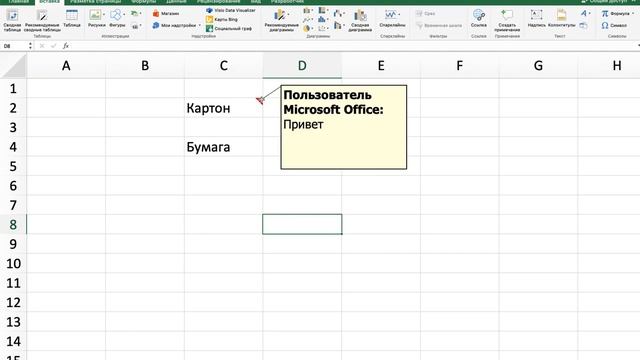Open the Символ symbol dialog
This screenshot has height=360, width=640.
(x=614, y=25)
